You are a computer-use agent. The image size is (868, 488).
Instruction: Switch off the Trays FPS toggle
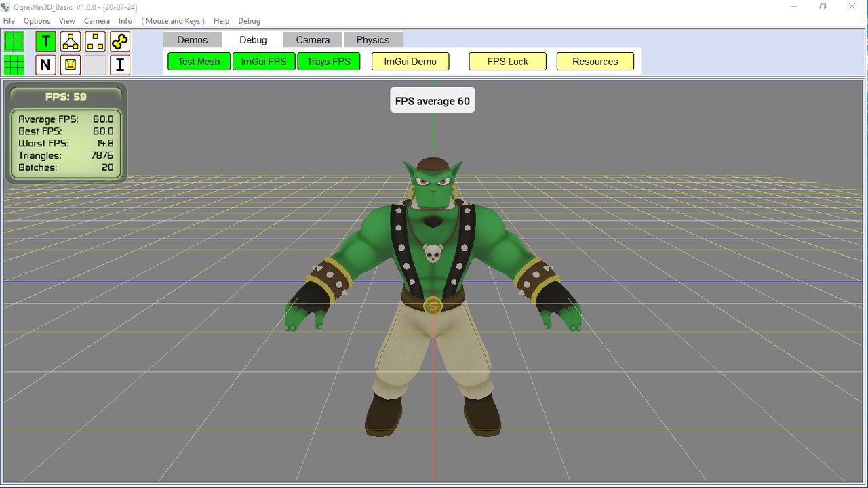click(329, 61)
